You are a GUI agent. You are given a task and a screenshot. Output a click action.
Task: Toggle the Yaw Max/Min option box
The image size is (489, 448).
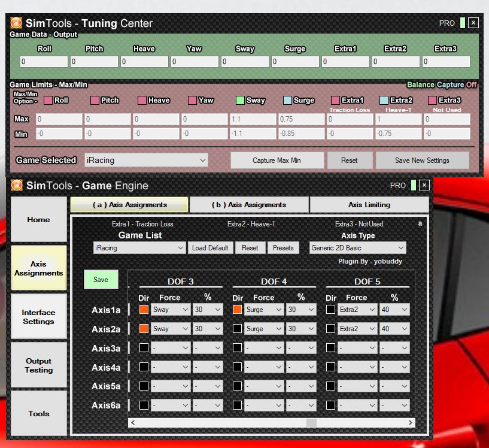[x=192, y=100]
